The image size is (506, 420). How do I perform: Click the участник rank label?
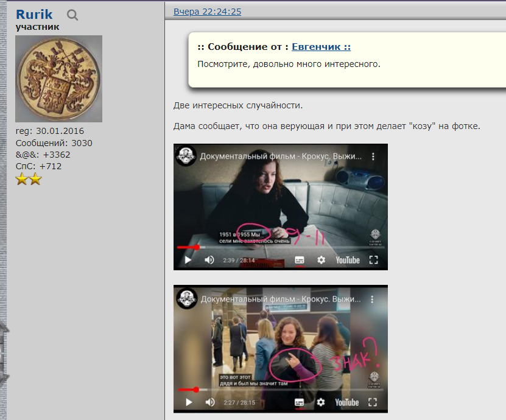(x=37, y=27)
